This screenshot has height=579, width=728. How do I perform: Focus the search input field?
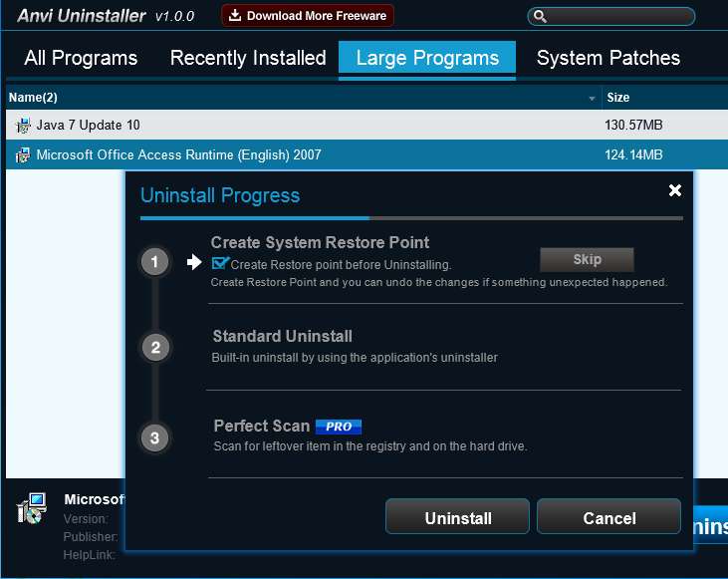[x=611, y=16]
